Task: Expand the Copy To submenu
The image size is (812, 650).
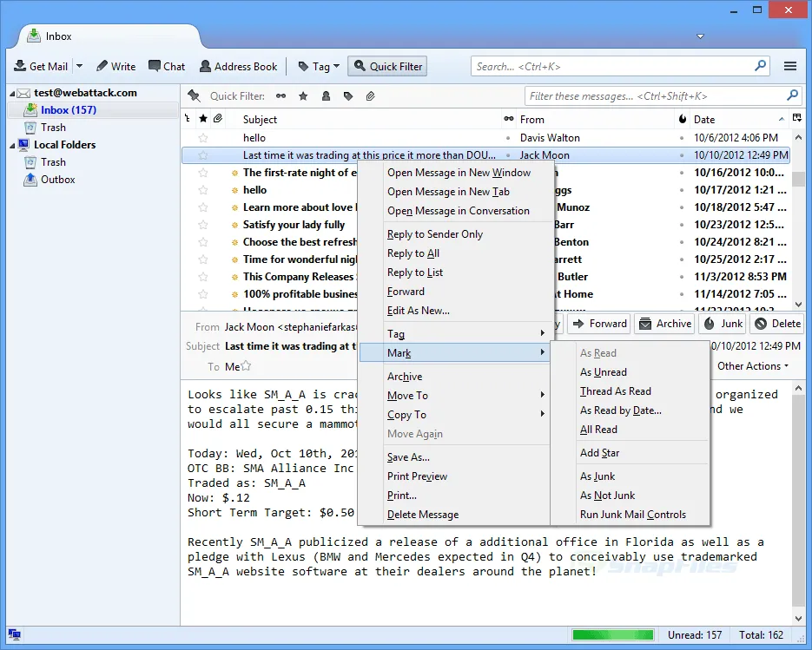Action: [x=454, y=415]
